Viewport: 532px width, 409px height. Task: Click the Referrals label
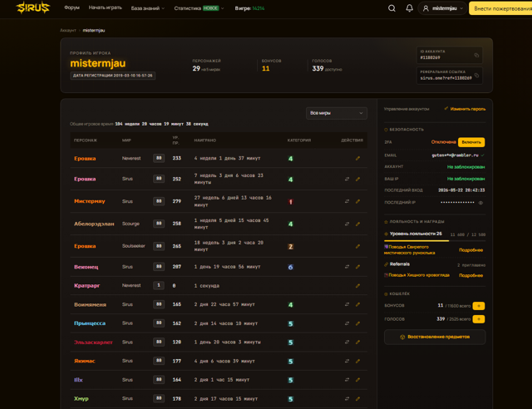(399, 264)
